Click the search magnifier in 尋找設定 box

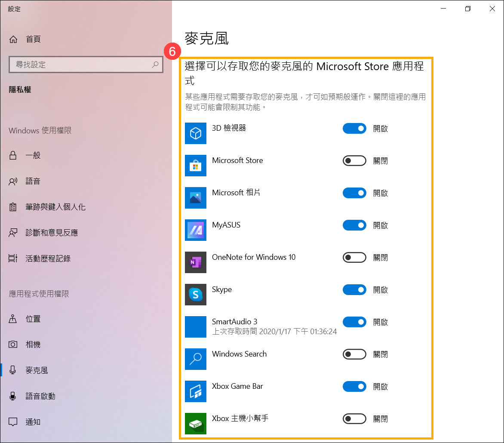(x=155, y=64)
